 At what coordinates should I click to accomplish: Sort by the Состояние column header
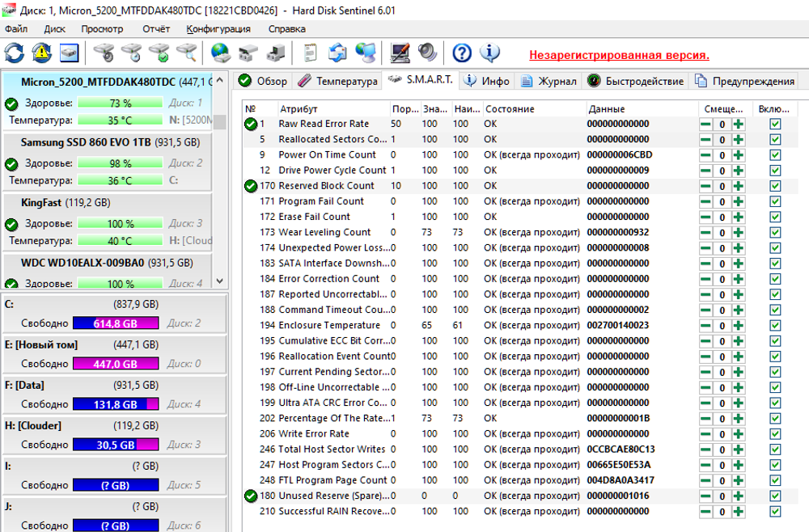tap(533, 109)
